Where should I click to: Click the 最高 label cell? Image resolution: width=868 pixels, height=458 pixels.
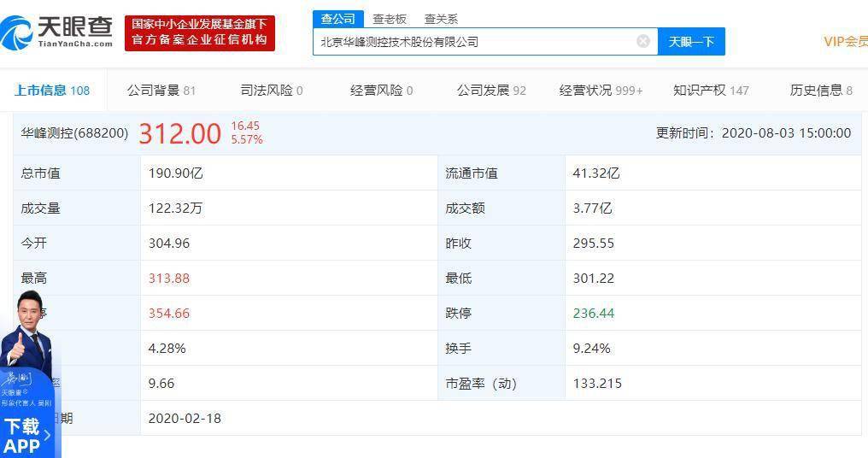pyautogui.click(x=77, y=278)
